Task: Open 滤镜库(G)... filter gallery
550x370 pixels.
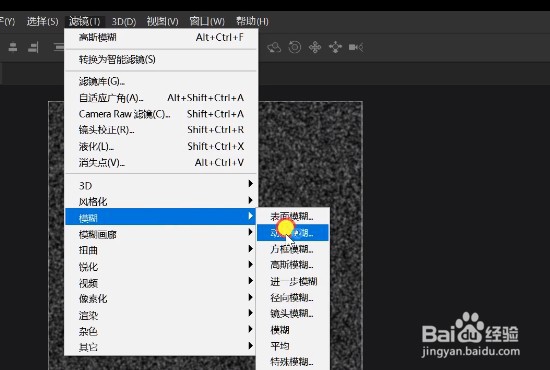Action: [x=161, y=81]
